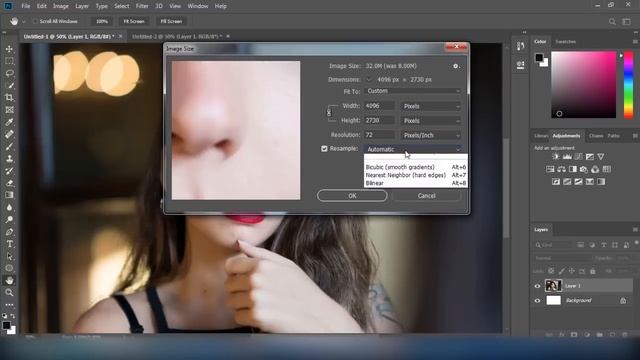Choose Bicubic (smooth gradients) option

pos(416,167)
